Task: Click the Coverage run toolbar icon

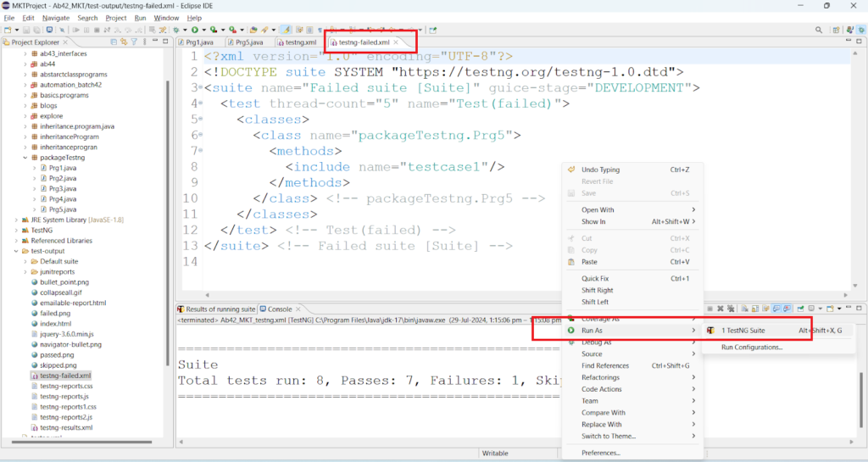Action: [x=214, y=30]
